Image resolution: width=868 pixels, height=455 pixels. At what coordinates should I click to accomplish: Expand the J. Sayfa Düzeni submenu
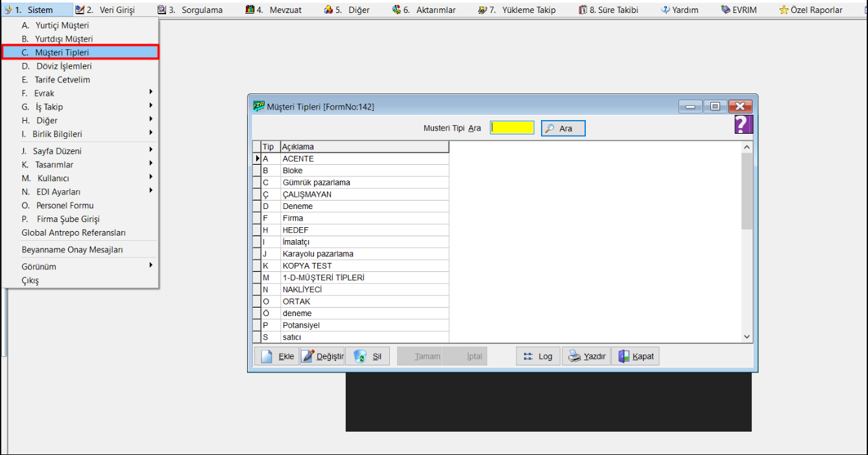[x=80, y=151]
